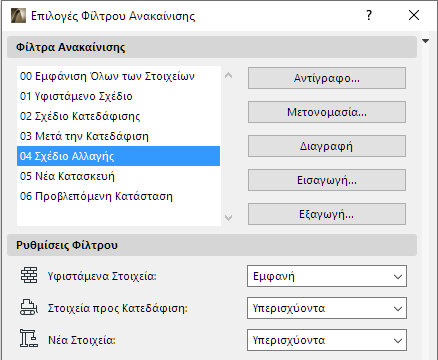The height and width of the screenshot is (360, 438).
Task: Click the Μετονομασία... button
Action: coord(327,112)
